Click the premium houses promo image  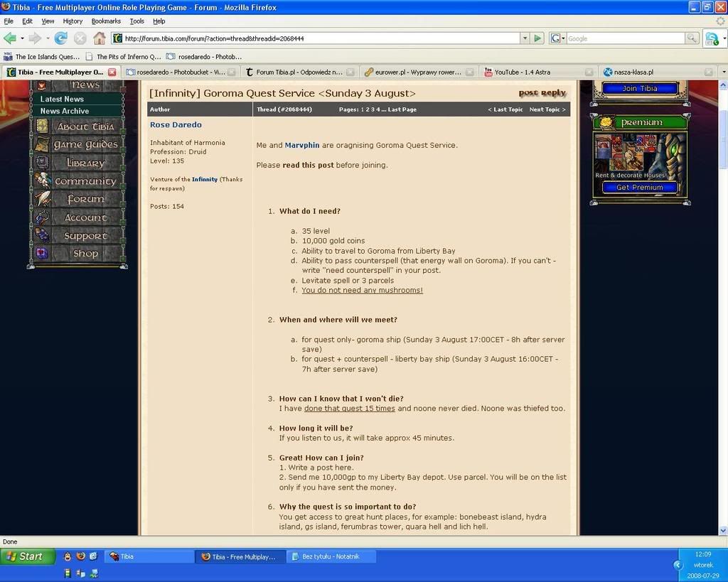(x=640, y=156)
